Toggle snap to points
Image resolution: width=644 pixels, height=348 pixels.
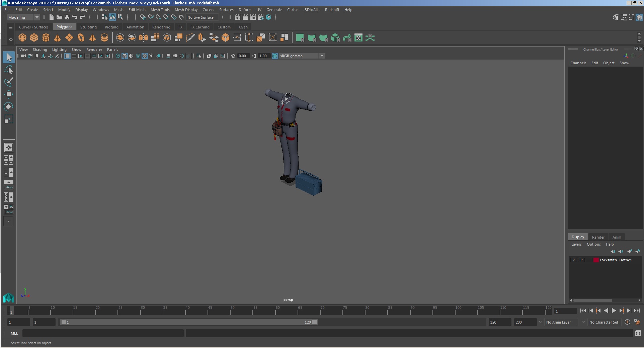click(158, 17)
